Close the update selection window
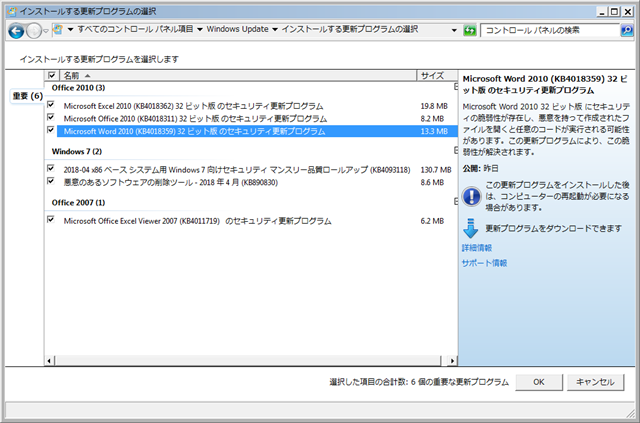The image size is (640, 423). click(627, 12)
